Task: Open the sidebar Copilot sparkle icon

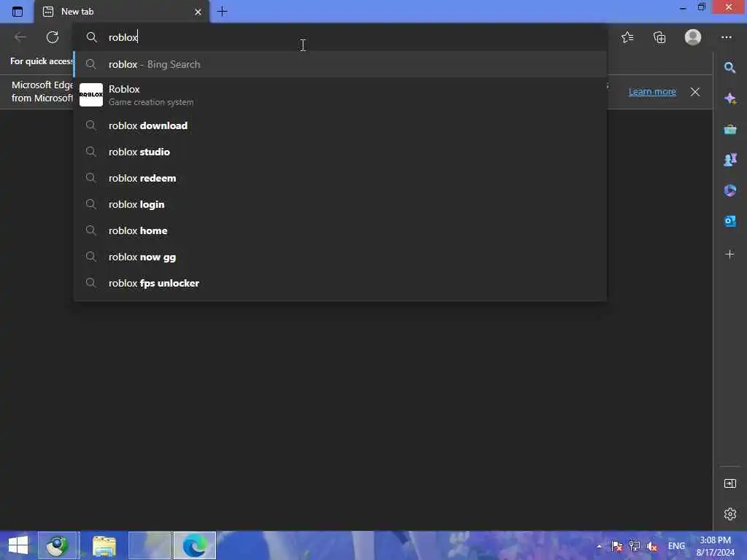Action: pos(729,98)
